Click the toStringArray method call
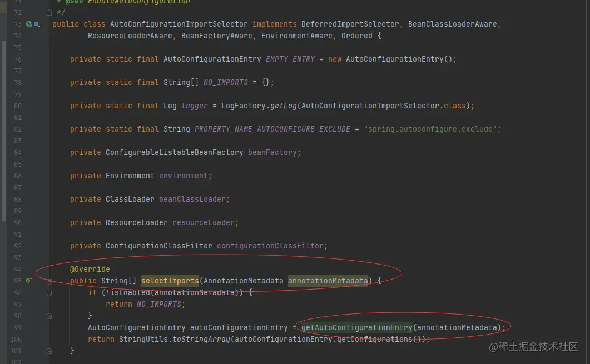This screenshot has height=364, width=590. pyautogui.click(x=201, y=339)
